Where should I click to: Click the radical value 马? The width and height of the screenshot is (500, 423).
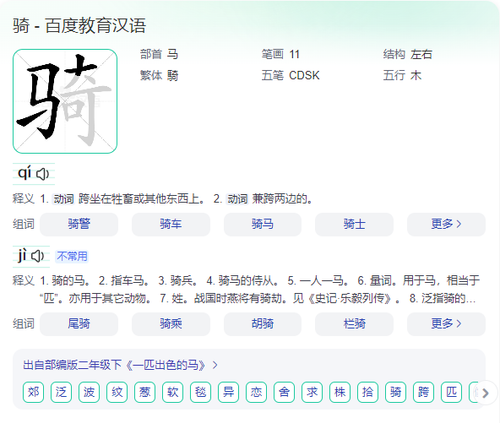(x=173, y=54)
